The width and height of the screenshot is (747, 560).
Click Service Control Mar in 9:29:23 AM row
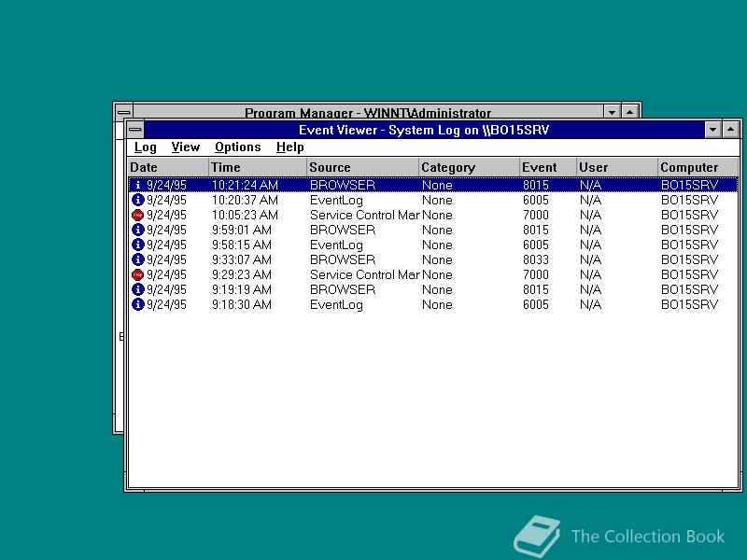coord(364,274)
